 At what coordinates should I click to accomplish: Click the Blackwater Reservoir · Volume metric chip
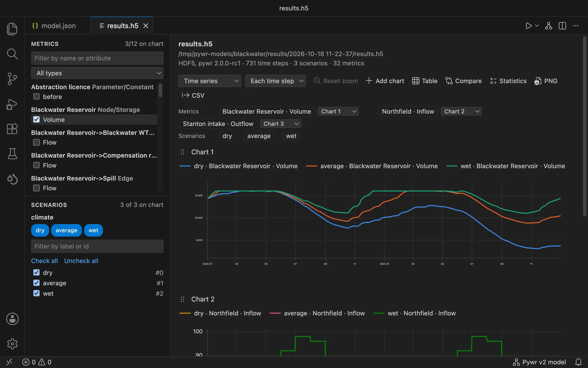click(267, 111)
